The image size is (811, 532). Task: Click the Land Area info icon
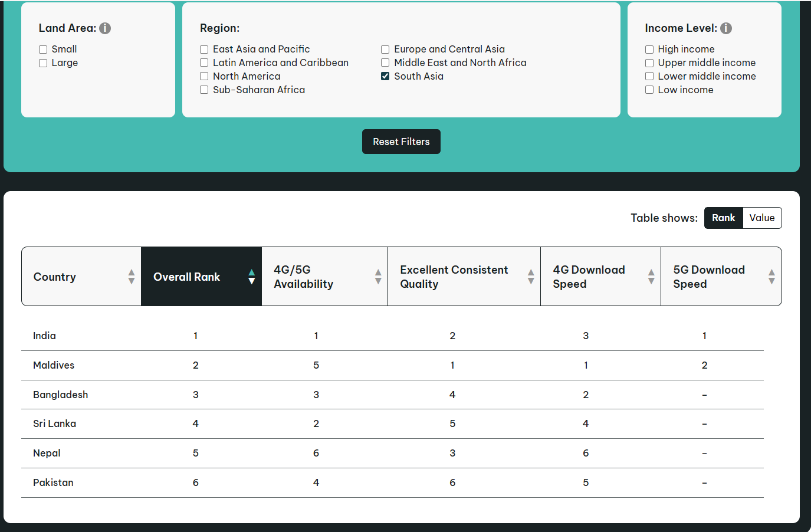[x=105, y=28]
